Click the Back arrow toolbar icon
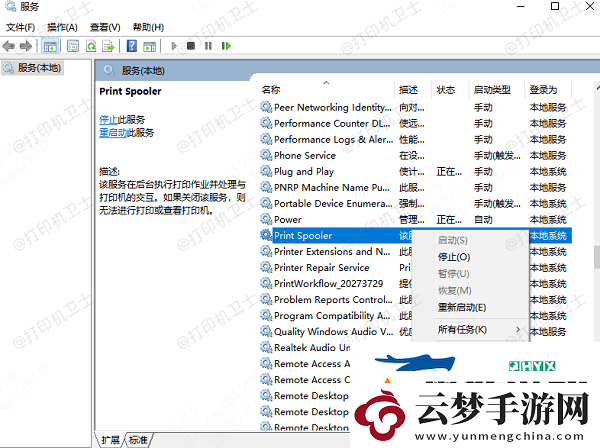This screenshot has height=448, width=600. pyautogui.click(x=8, y=46)
